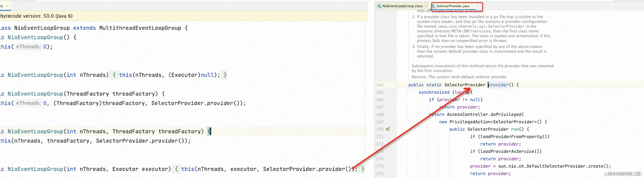The height and width of the screenshot is (178, 644).
Task: Switch to the SelectorProvider.java tab
Action: (452, 6)
